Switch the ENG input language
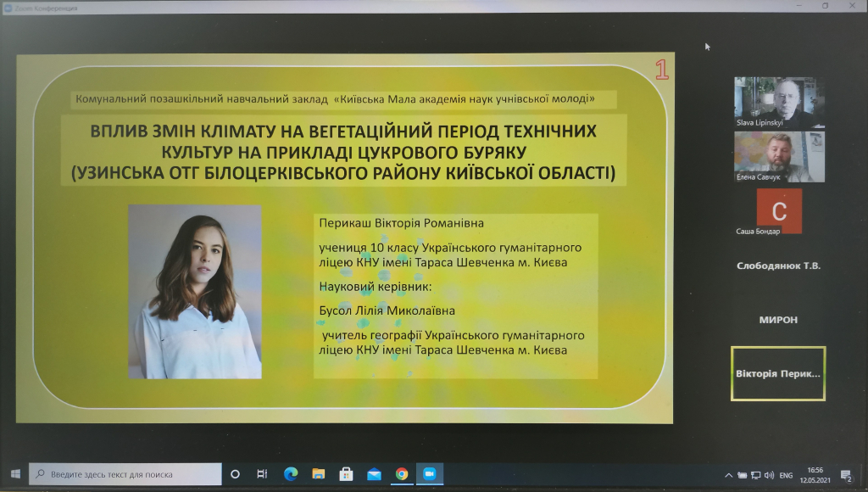 click(x=786, y=475)
